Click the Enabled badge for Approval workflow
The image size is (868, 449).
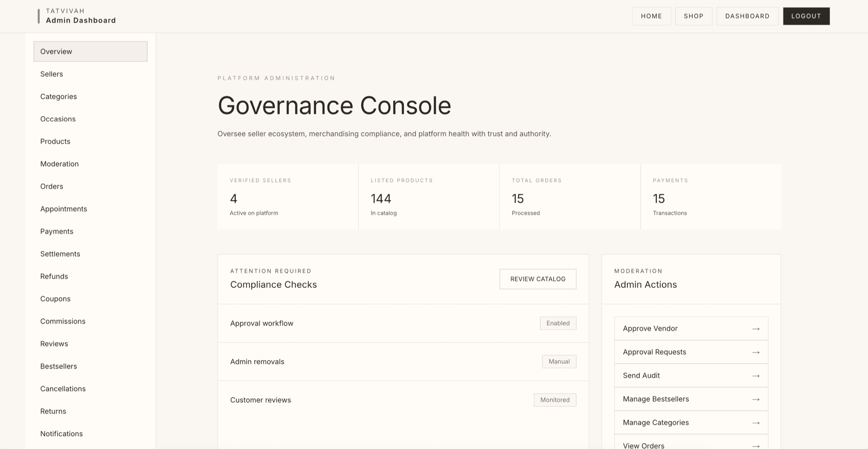558,323
